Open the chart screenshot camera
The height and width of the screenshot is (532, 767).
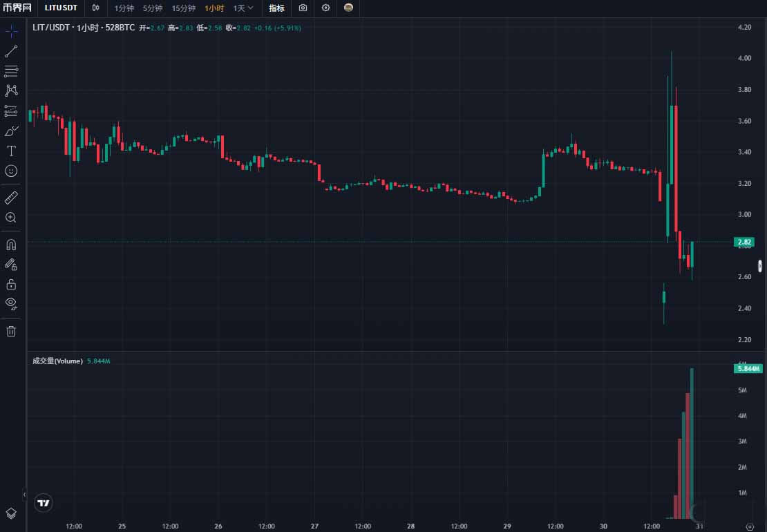click(303, 8)
